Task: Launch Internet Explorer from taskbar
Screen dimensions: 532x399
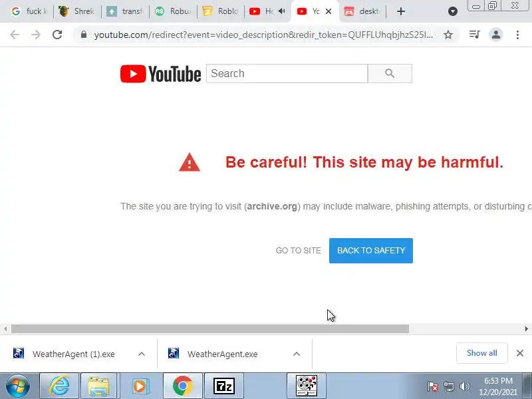Action: [x=59, y=386]
